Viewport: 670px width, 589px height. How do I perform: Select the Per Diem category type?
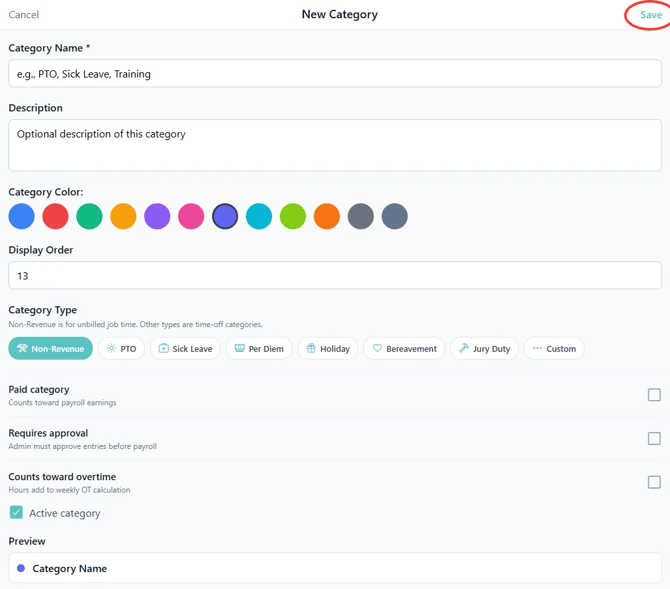259,348
